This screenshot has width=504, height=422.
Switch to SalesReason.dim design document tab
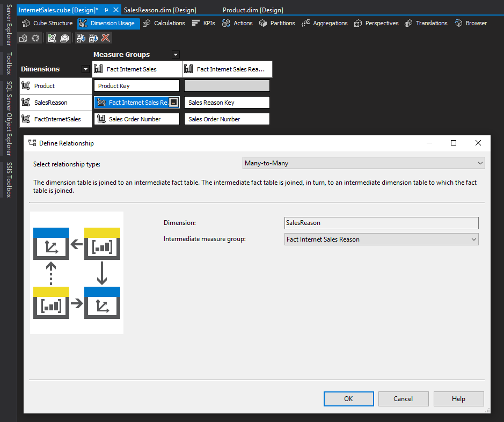click(159, 10)
